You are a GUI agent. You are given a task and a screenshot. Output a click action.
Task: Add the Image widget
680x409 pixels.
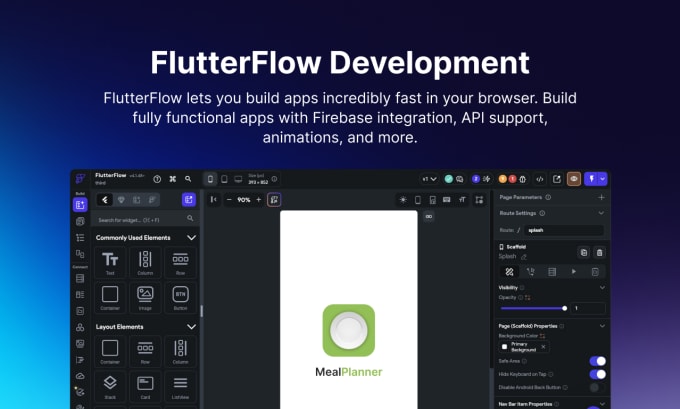coord(145,298)
